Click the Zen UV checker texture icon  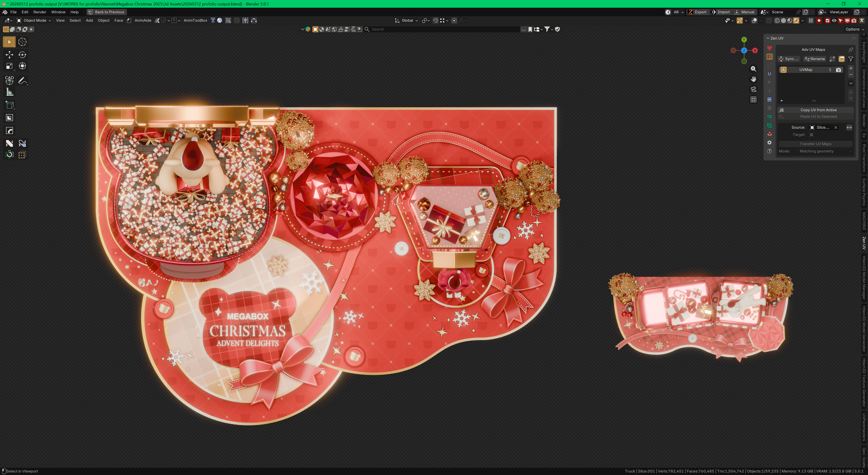pos(769,125)
